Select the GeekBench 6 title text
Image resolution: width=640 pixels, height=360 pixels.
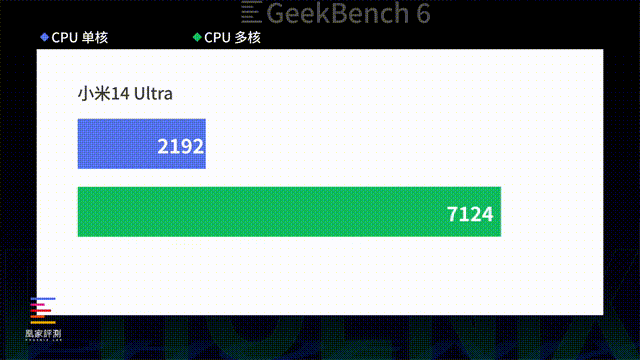[x=348, y=13]
